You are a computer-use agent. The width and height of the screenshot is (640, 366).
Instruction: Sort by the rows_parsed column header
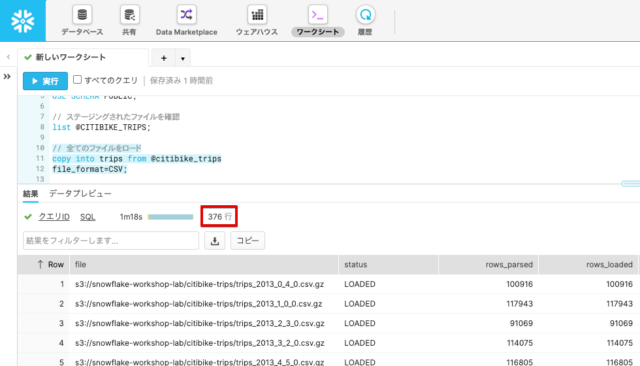tap(489, 264)
